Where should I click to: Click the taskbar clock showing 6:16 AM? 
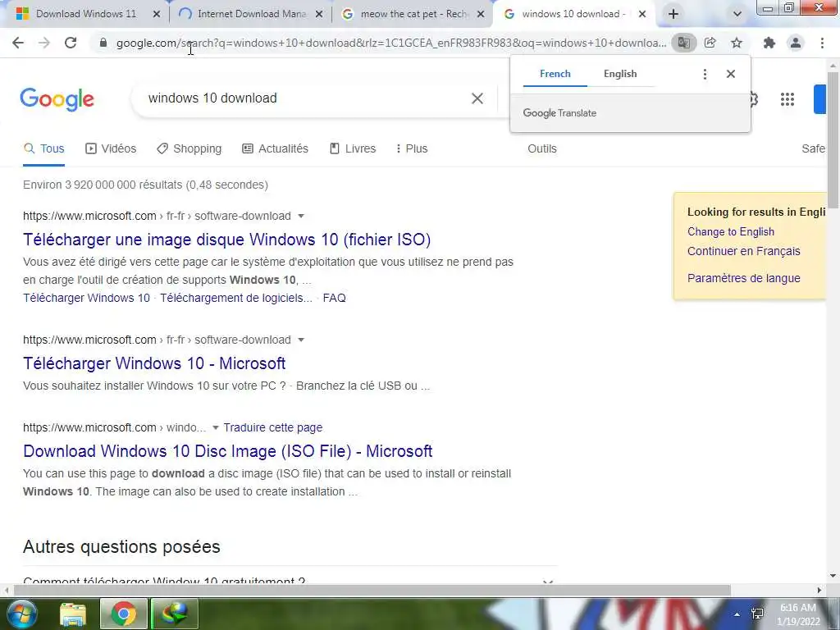pos(798,614)
